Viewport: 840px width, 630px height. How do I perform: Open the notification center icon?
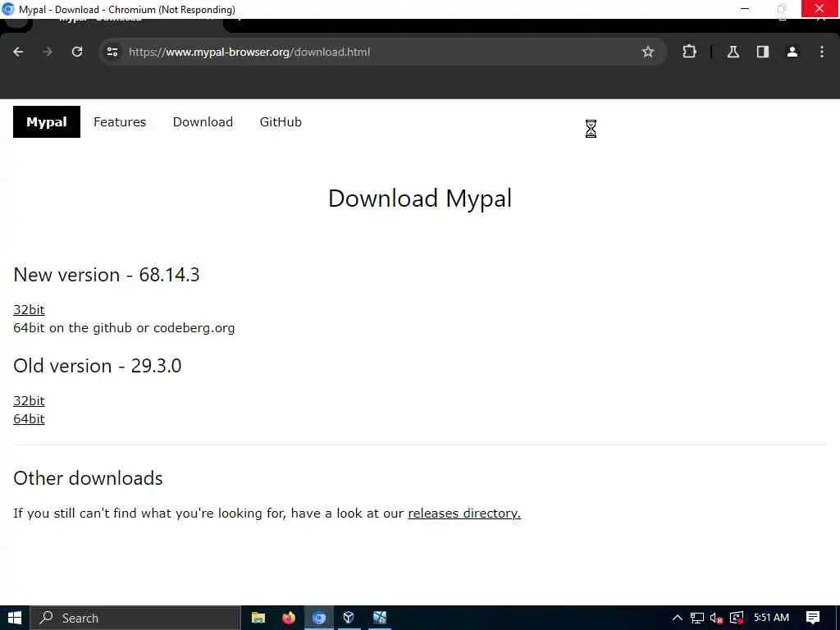tap(813, 618)
